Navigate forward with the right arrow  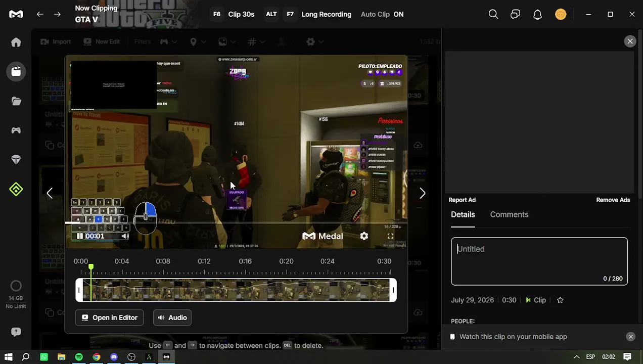click(57, 14)
